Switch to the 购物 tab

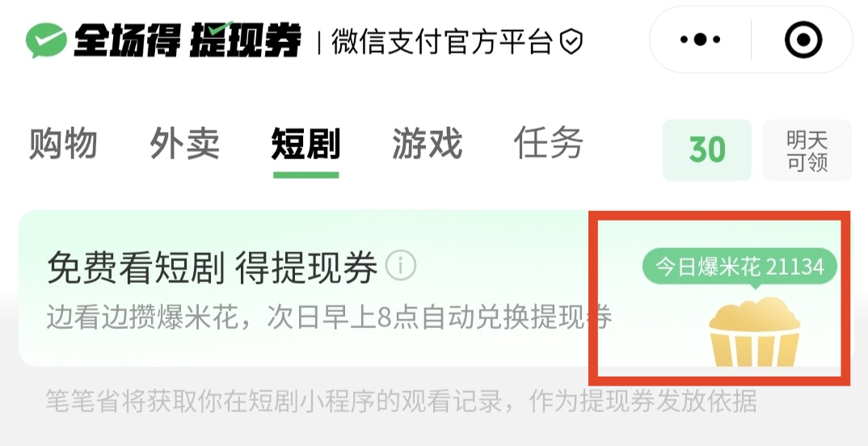[62, 143]
